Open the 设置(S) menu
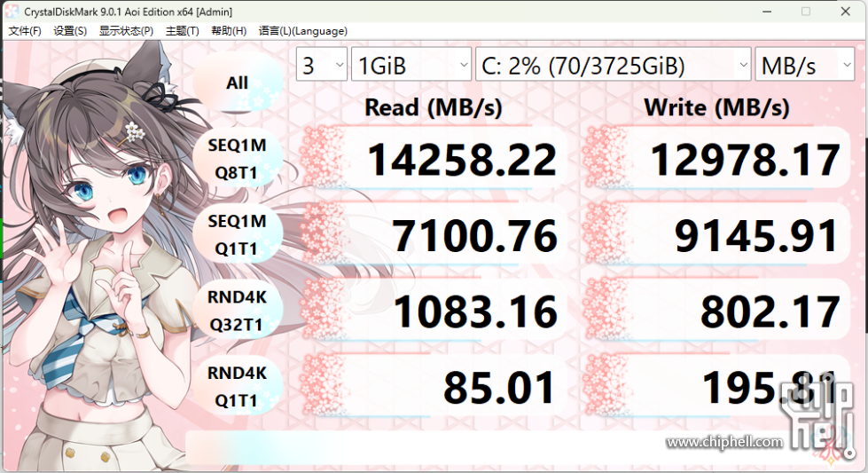 [70, 31]
